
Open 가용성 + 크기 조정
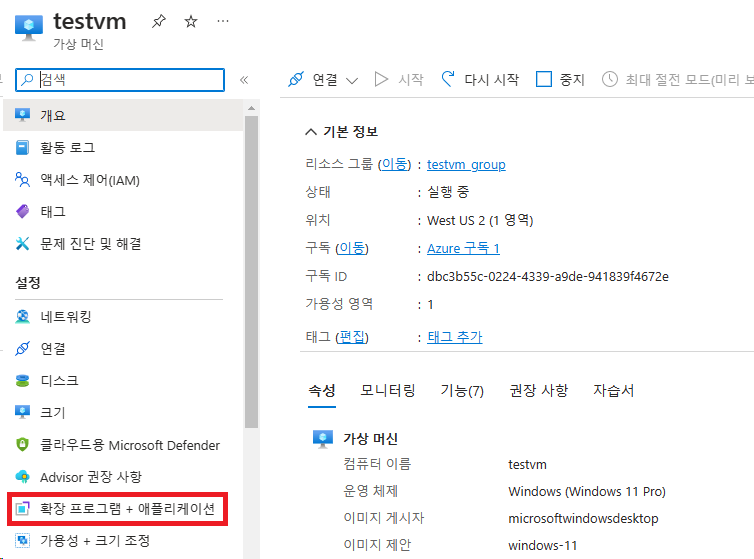95,541
